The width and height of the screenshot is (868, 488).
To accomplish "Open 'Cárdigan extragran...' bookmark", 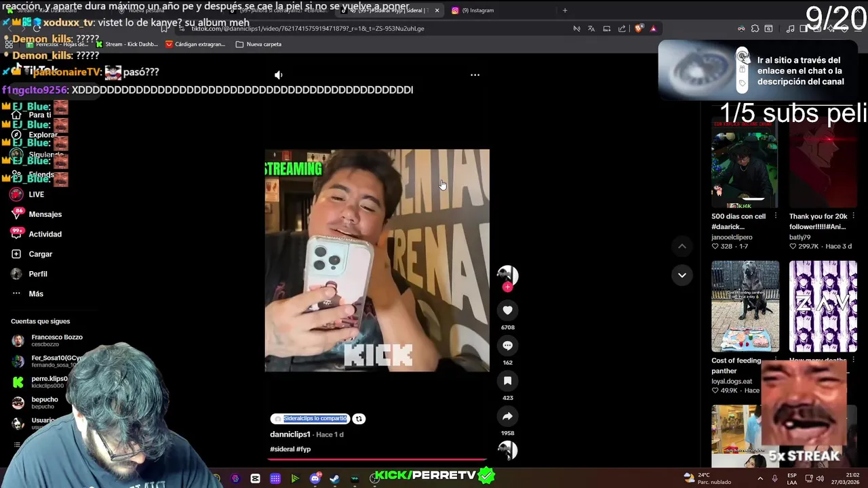I will 195,44.
